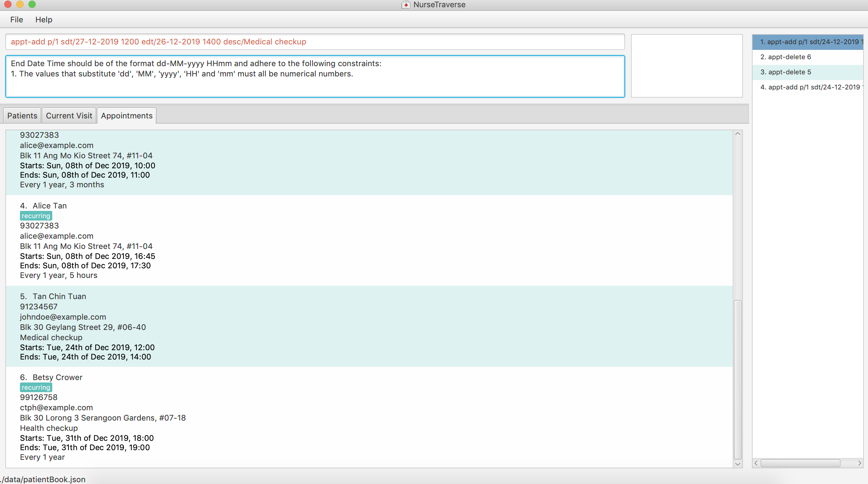Click the command input field with appt-add text
The height and width of the screenshot is (484, 868).
315,42
